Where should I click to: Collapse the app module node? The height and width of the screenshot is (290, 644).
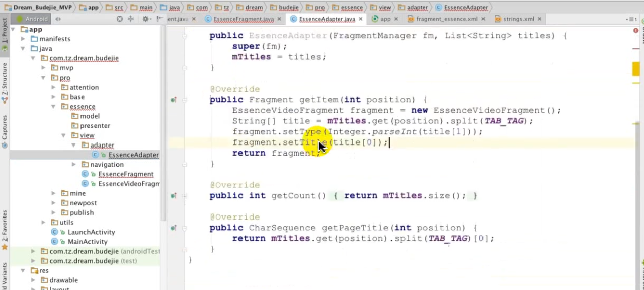coord(13,29)
